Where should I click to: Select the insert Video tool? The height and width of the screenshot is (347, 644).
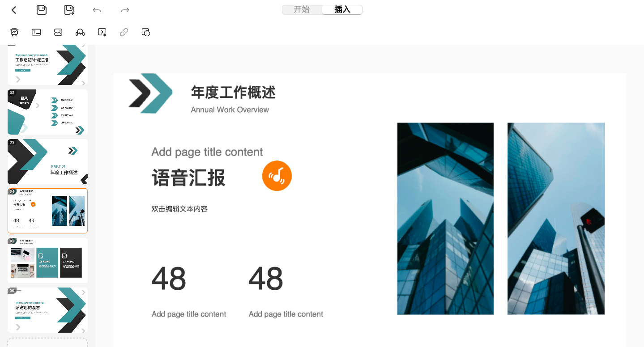tap(102, 32)
